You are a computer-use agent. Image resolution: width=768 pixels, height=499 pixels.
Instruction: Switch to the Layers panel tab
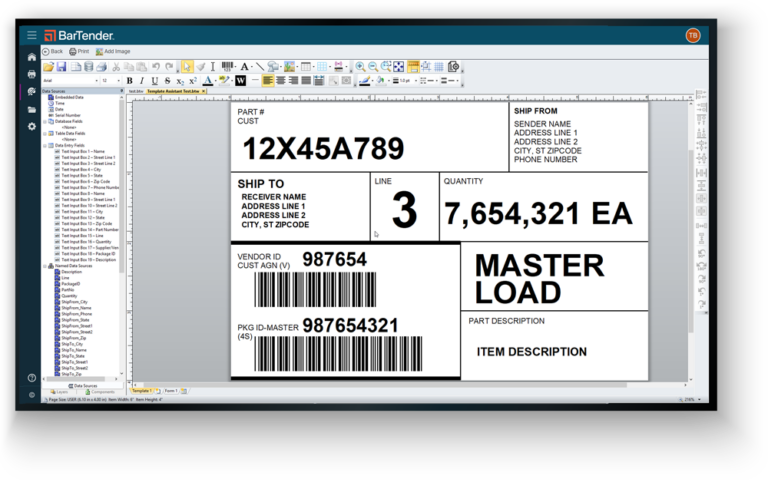tap(60, 391)
